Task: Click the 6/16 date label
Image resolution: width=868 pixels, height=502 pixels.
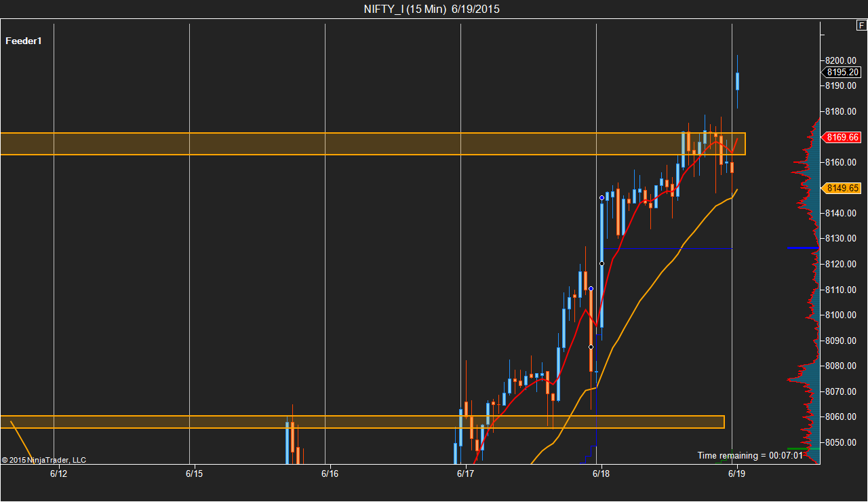Action: [x=330, y=474]
